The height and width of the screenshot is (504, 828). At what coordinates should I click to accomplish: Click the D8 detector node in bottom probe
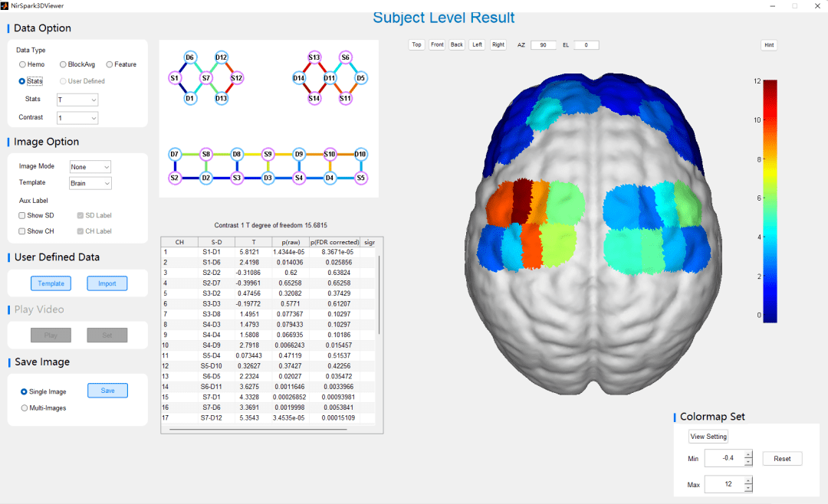point(237,155)
